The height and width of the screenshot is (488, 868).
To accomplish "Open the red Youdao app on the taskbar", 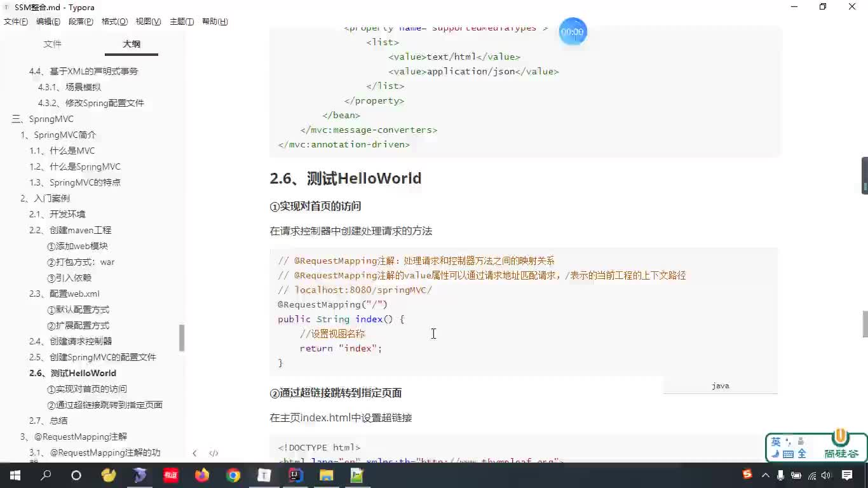I will click(171, 475).
